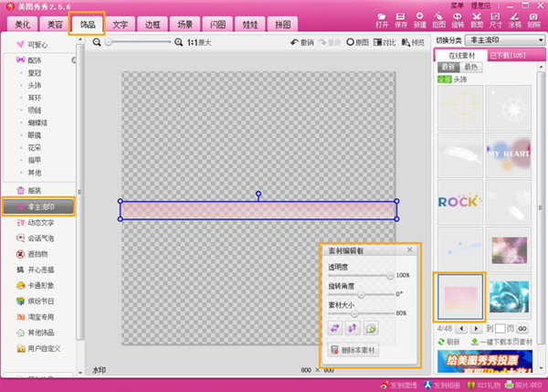The height and width of the screenshot is (392, 548).
Task: Click the zoom-in magnifier icon
Action: click(x=178, y=42)
